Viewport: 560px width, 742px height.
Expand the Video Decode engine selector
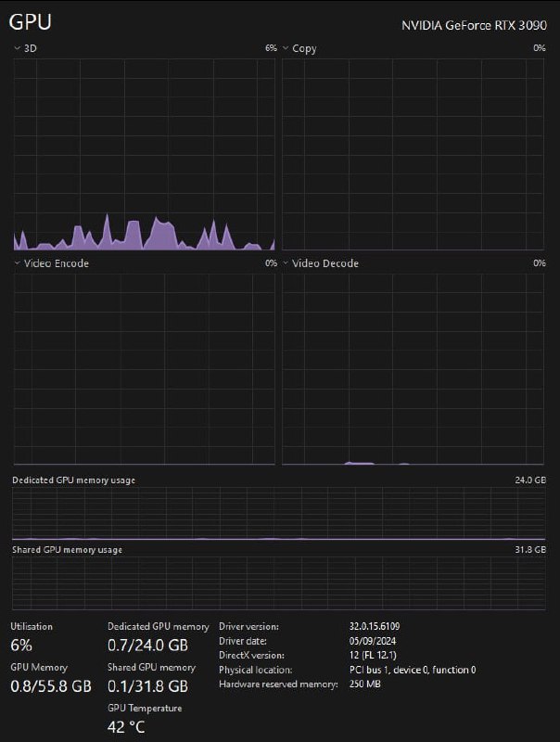pos(286,263)
